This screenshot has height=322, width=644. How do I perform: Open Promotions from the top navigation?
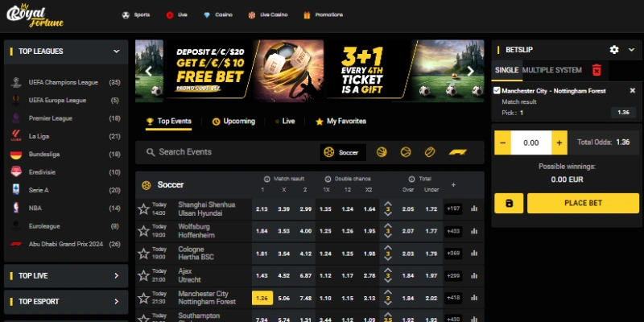323,14
